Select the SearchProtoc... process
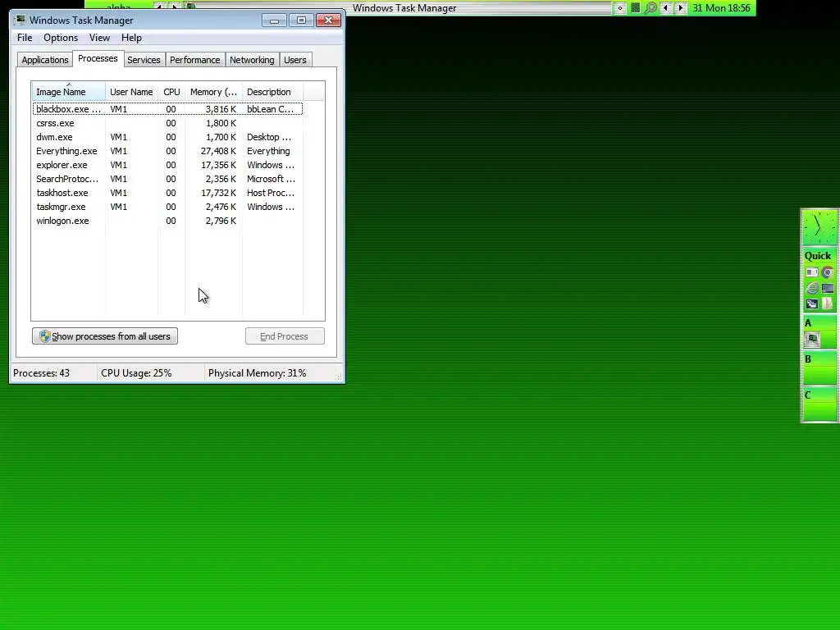 [167, 179]
